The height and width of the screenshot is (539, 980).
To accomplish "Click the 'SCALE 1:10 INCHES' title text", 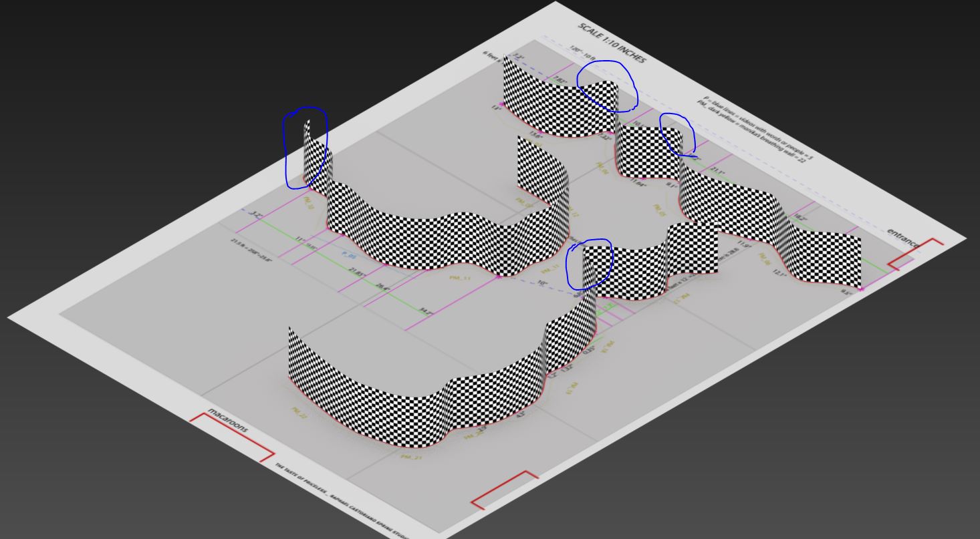I will point(612,43).
